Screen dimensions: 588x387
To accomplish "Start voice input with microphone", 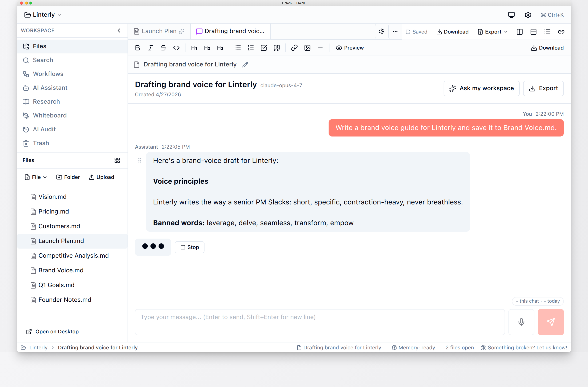I will pyautogui.click(x=521, y=322).
